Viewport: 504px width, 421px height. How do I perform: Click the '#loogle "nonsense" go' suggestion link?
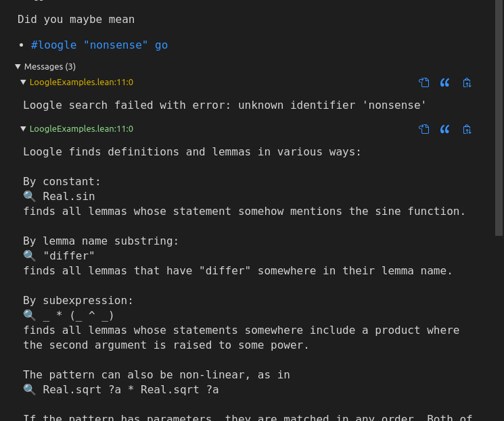point(99,45)
